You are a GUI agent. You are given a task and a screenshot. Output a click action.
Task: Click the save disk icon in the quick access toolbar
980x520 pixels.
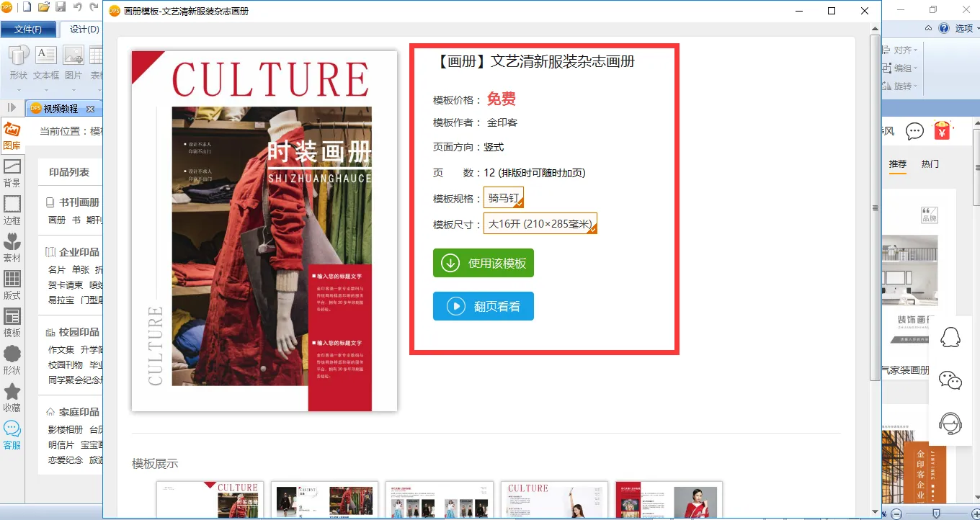coord(61,7)
